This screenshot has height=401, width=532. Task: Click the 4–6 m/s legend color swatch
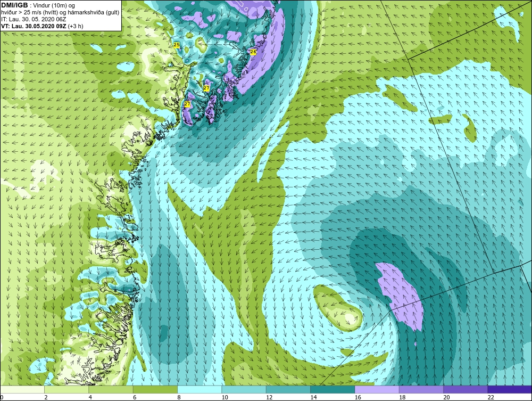click(111, 389)
